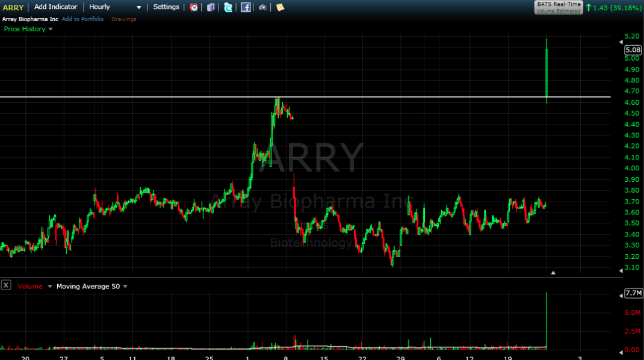
Task: Share chart via Twitter icon
Action: tap(228, 7)
